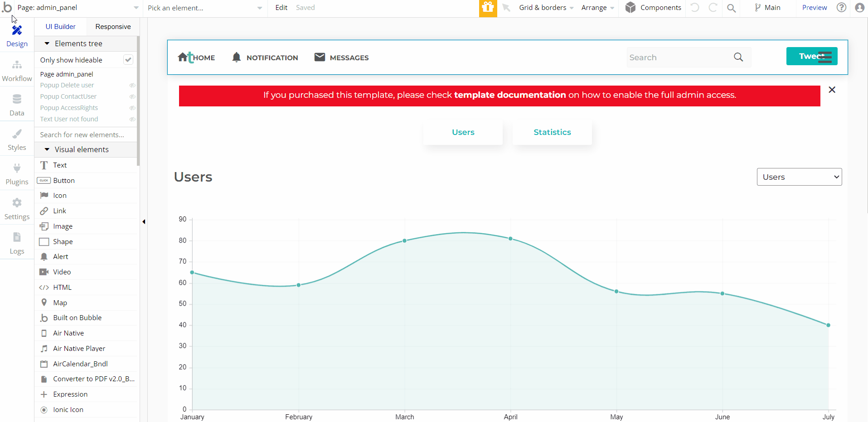
Task: Click the cursor pointer icon in top bar
Action: point(506,8)
